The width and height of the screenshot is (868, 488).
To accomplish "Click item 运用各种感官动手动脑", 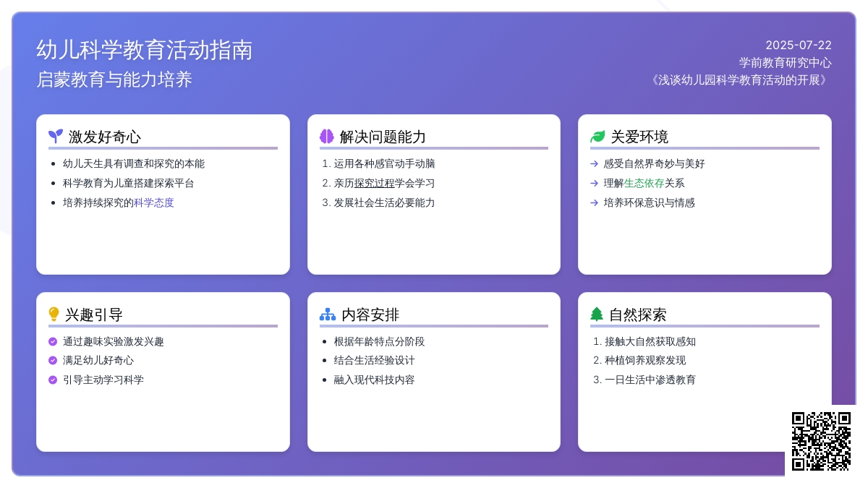I will [x=385, y=163].
